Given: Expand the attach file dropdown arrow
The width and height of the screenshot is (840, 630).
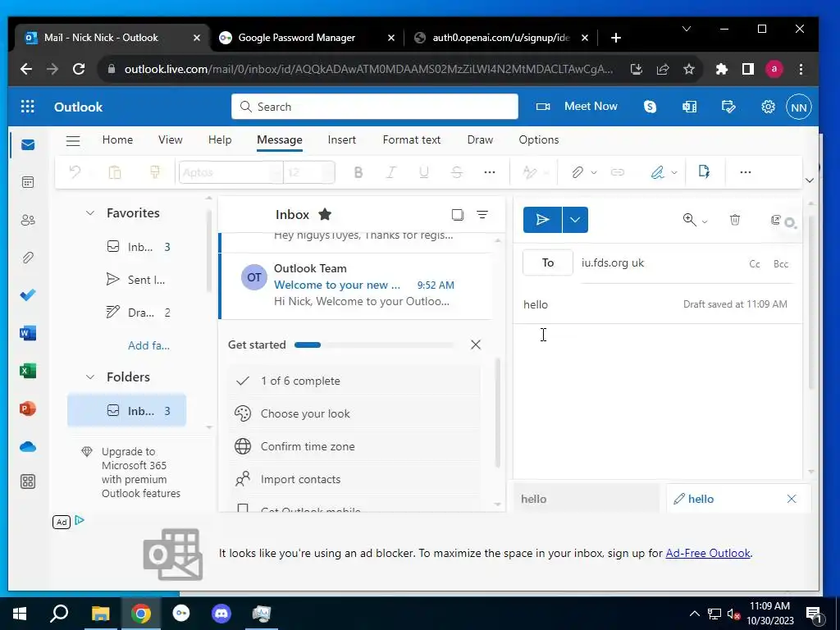Looking at the screenshot, I should point(594,172).
